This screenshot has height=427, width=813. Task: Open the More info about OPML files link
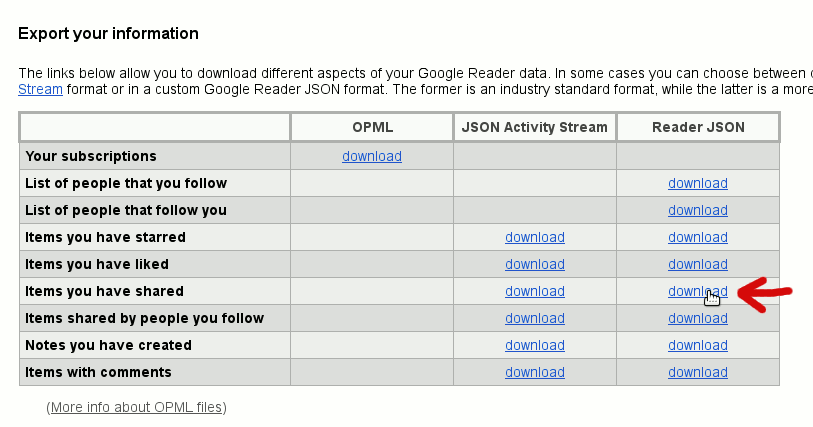(136, 408)
